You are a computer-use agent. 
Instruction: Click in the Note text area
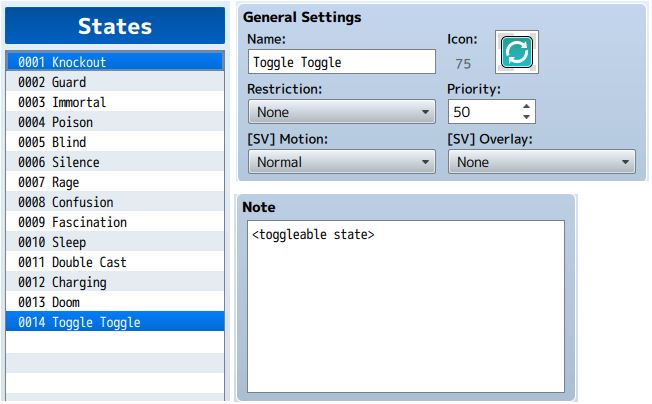pyautogui.click(x=406, y=307)
